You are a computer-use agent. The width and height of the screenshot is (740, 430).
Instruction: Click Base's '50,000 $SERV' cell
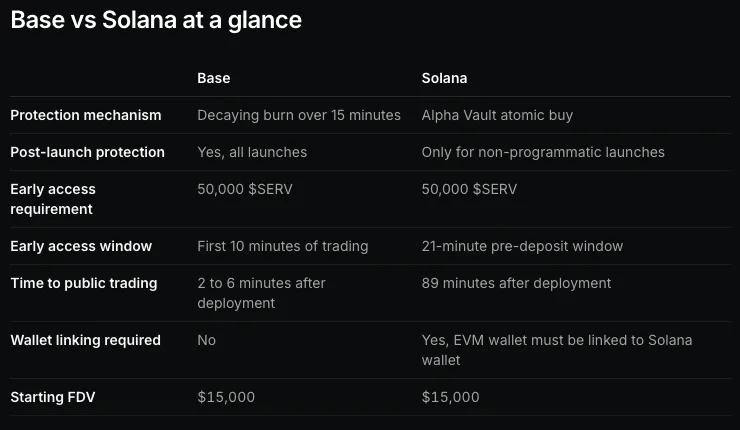coord(244,189)
